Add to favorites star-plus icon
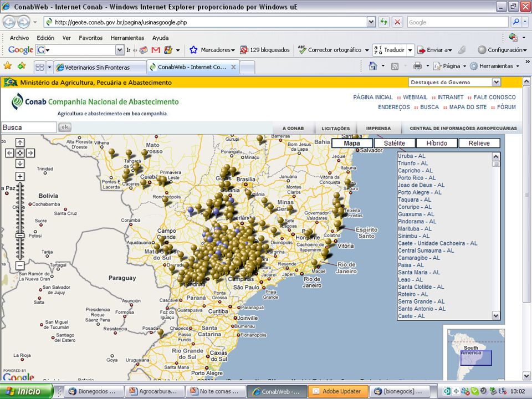The width and height of the screenshot is (532, 399). coord(22,66)
